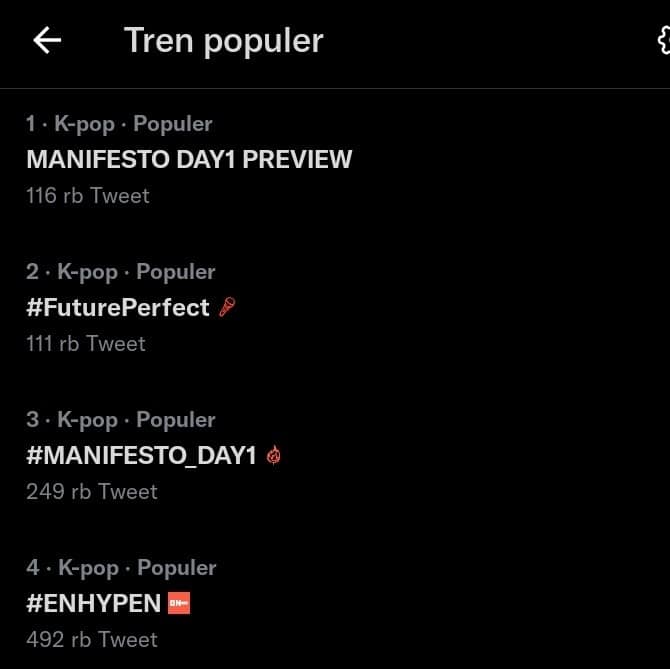The height and width of the screenshot is (669, 670).
Task: Open the #FuturePerfect hashtag trend
Action: coord(118,307)
